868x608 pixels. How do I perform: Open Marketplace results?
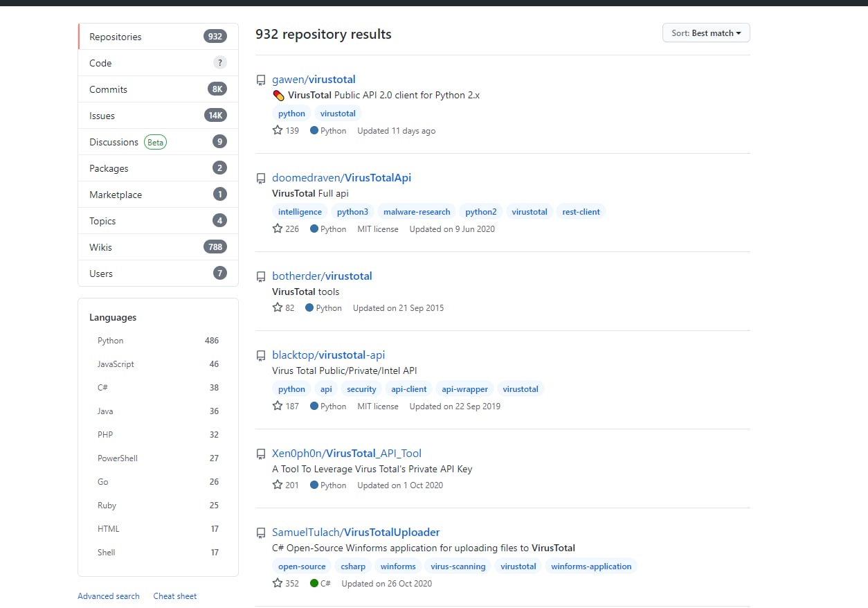tap(158, 195)
